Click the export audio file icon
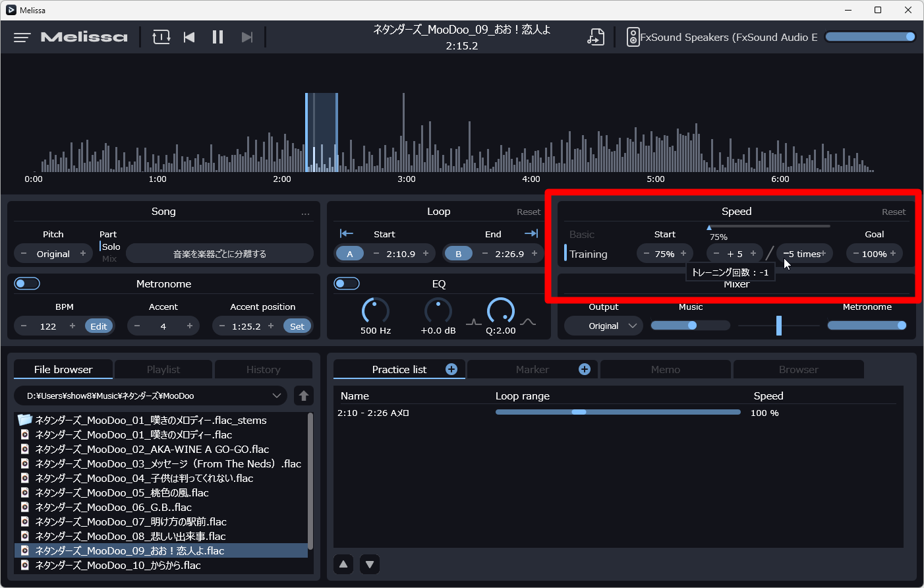Image resolution: width=924 pixels, height=588 pixels. pos(596,37)
